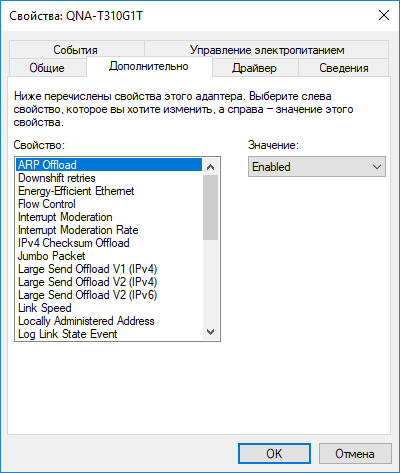Screen dimensions: 400x473
Task: Select Jumbo Packet property
Action: [109, 256]
